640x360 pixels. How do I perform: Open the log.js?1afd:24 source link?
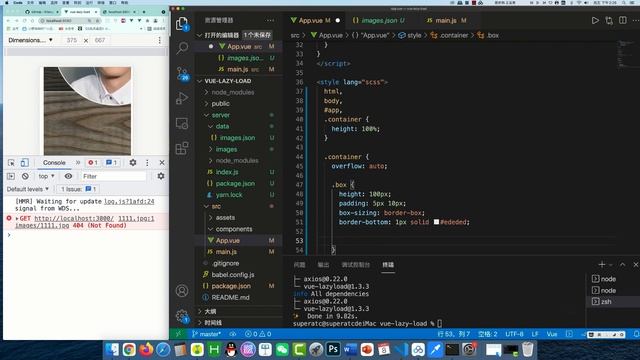click(x=129, y=201)
